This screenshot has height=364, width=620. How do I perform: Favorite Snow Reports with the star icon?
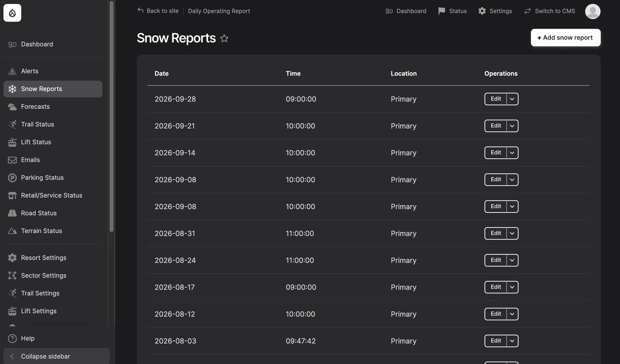(x=224, y=38)
